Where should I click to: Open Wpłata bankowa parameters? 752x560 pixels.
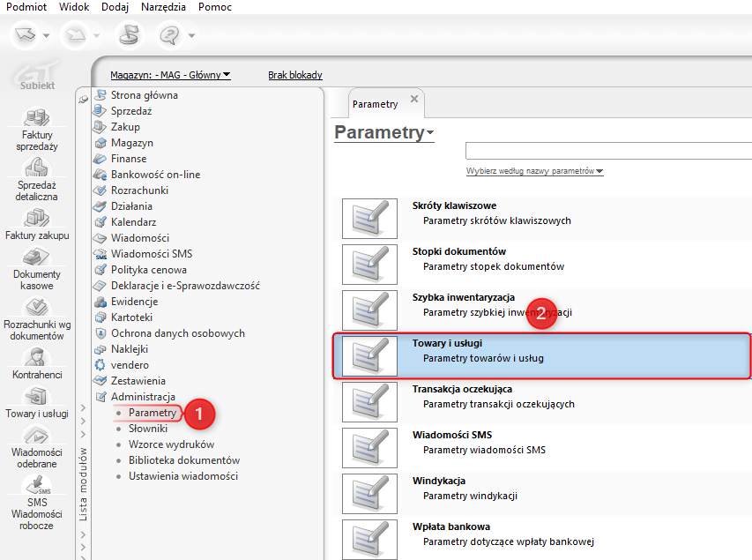[x=542, y=540]
